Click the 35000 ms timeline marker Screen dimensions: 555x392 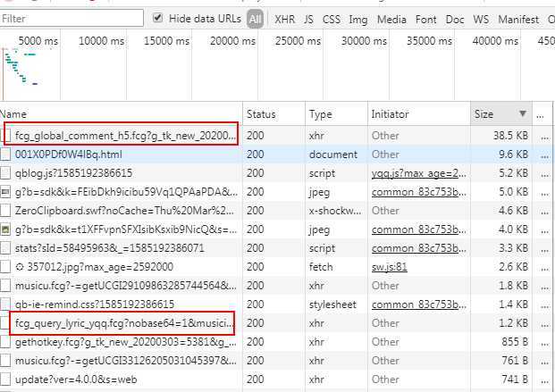(429, 41)
